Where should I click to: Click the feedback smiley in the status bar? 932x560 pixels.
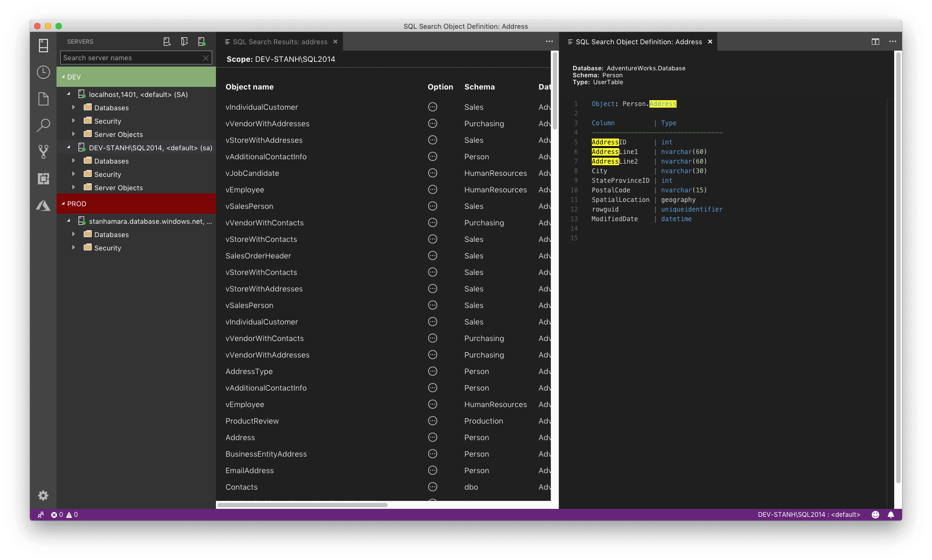[x=875, y=515]
